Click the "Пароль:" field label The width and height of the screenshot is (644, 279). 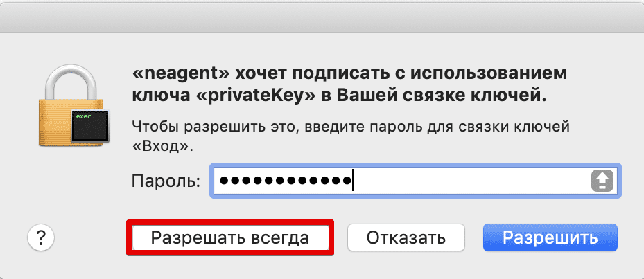tap(165, 181)
